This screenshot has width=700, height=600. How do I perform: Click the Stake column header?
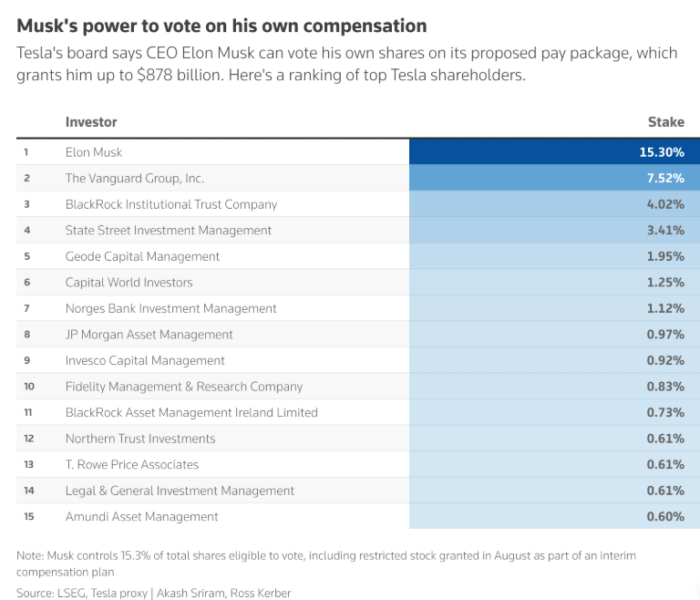(665, 121)
